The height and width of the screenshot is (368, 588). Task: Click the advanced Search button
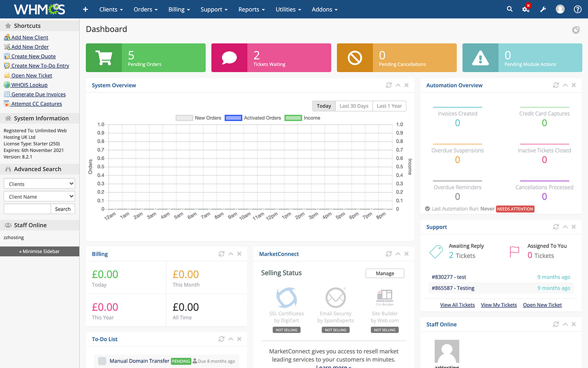coord(63,209)
